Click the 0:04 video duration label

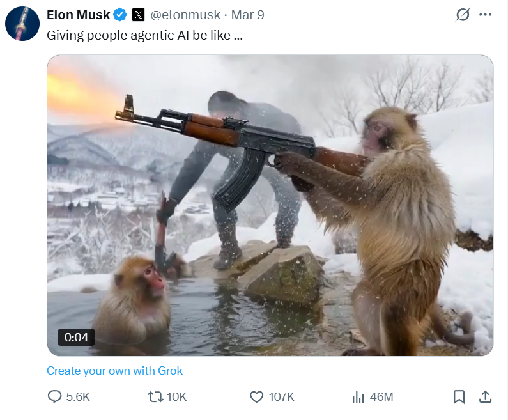76,337
